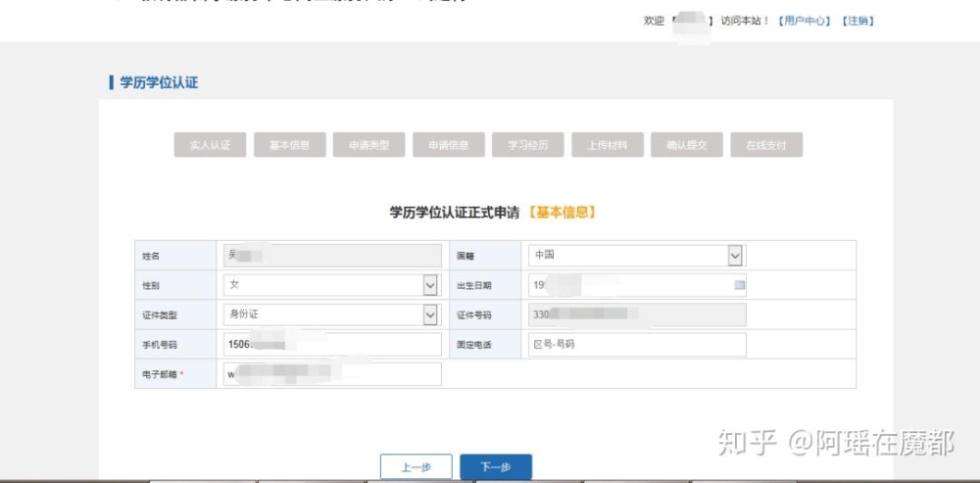This screenshot has height=483, width=980.
Task: Click the 注销 logout link
Action: pyautogui.click(x=857, y=22)
